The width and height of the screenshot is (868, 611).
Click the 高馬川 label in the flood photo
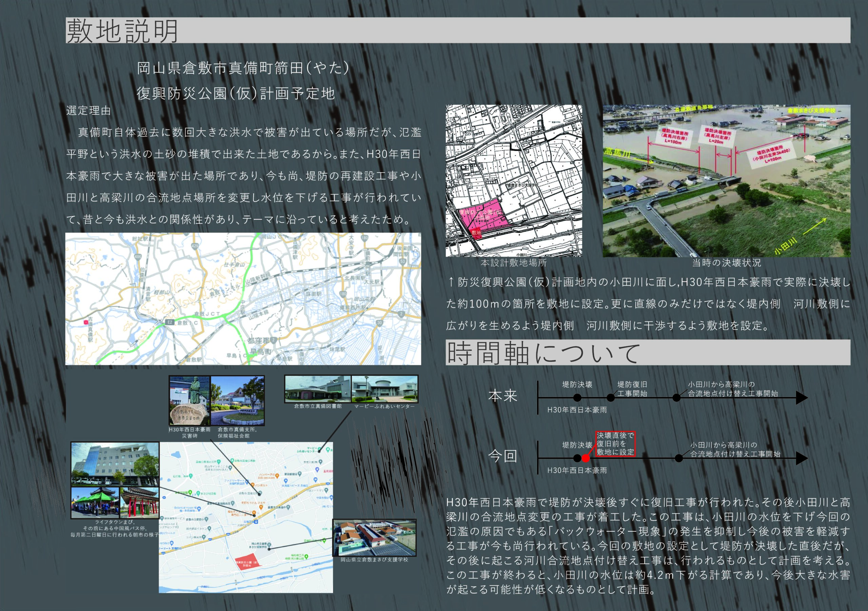pyautogui.click(x=617, y=153)
